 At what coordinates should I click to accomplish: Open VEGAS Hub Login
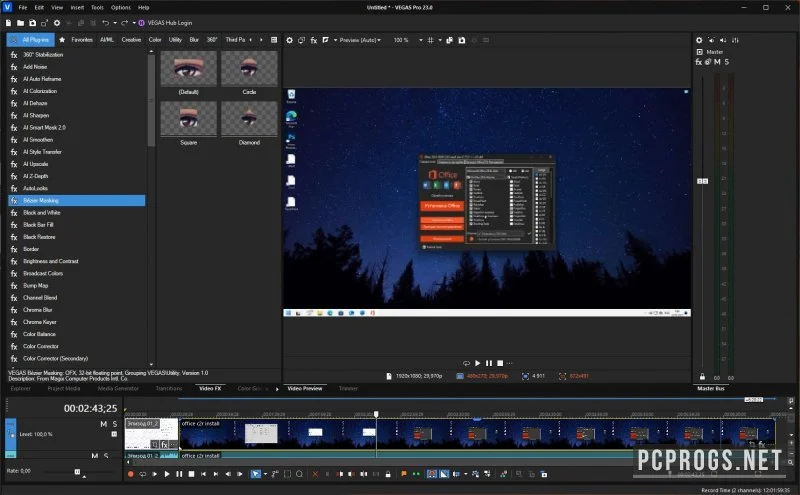[x=165, y=23]
